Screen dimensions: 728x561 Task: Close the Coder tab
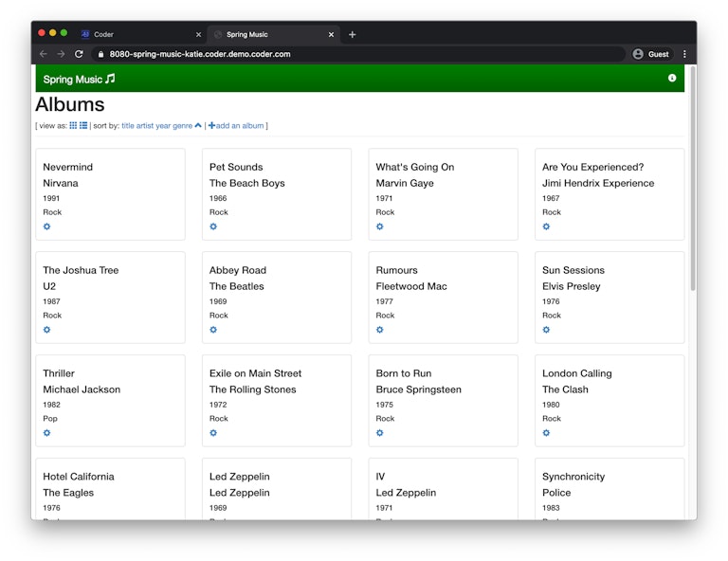coord(198,34)
